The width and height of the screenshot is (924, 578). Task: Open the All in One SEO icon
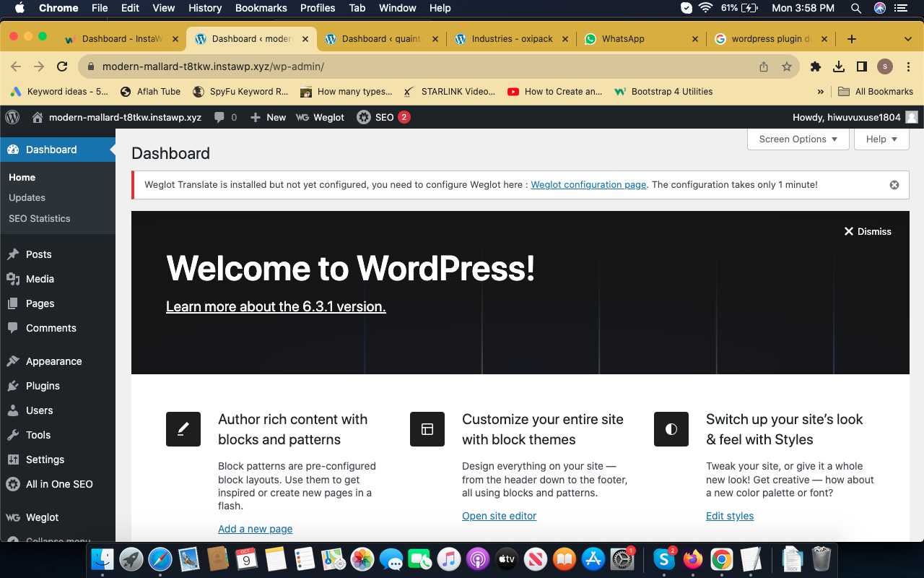coord(14,484)
